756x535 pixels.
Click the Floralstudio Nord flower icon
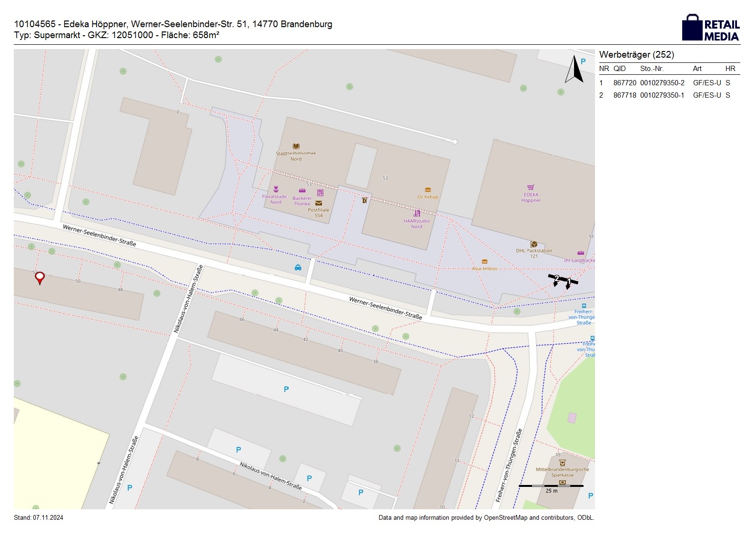coord(276,189)
